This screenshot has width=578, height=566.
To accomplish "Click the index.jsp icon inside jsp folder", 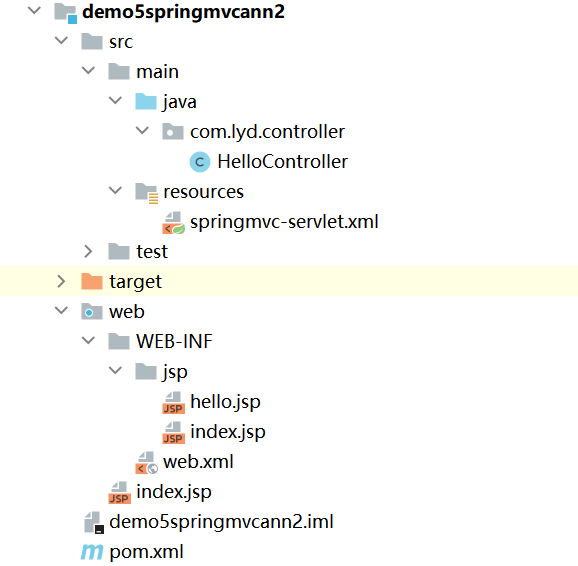I will click(x=173, y=433).
